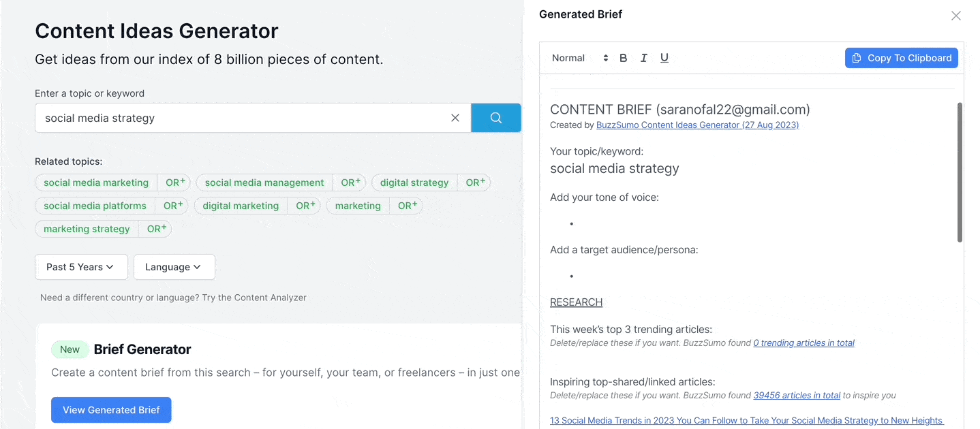The width and height of the screenshot is (980, 429).
Task: Open the Past 5 Years date filter
Action: 81,267
